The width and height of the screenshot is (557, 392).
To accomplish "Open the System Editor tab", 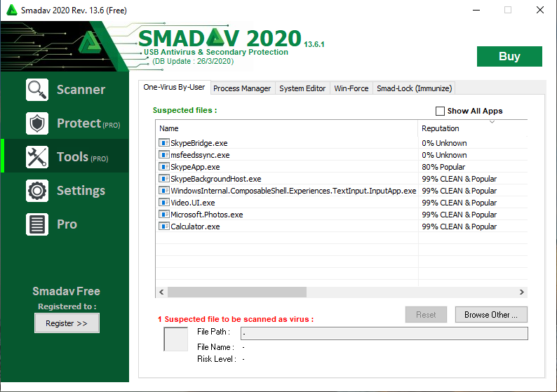I will point(302,88).
